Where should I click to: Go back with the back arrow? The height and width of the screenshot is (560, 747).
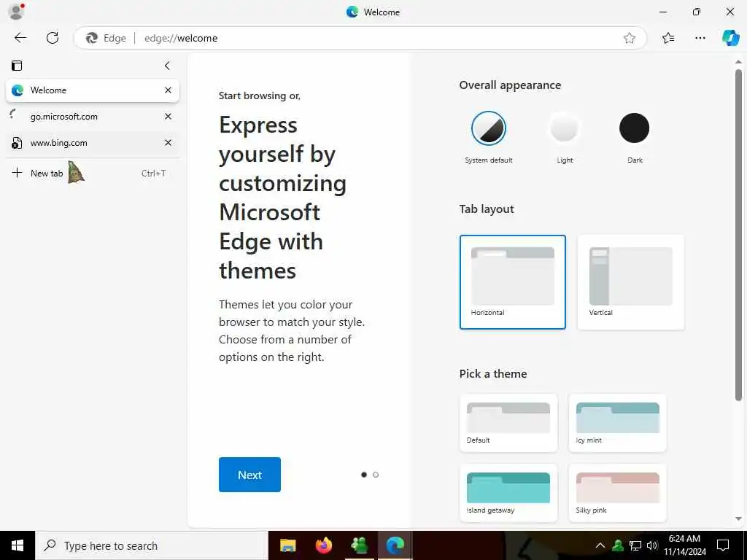point(20,38)
